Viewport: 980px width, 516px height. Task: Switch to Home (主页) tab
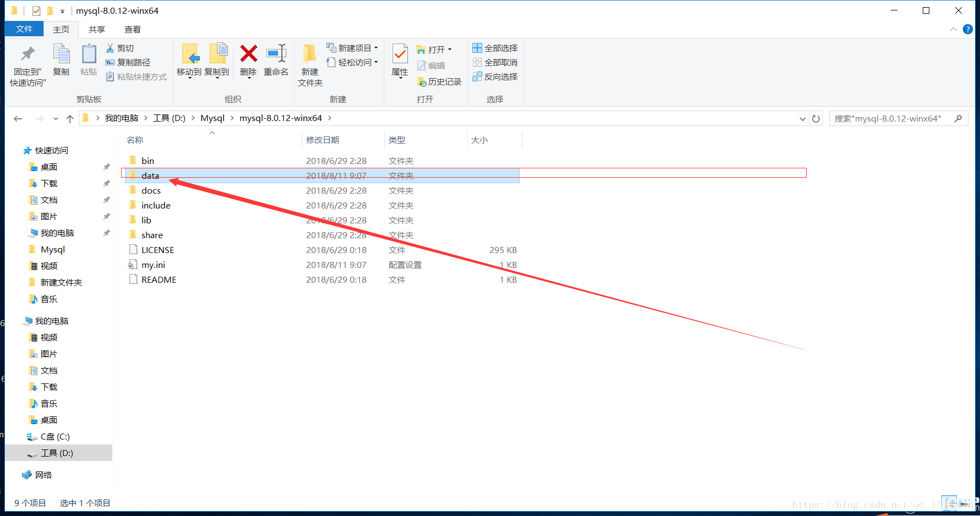(x=61, y=30)
